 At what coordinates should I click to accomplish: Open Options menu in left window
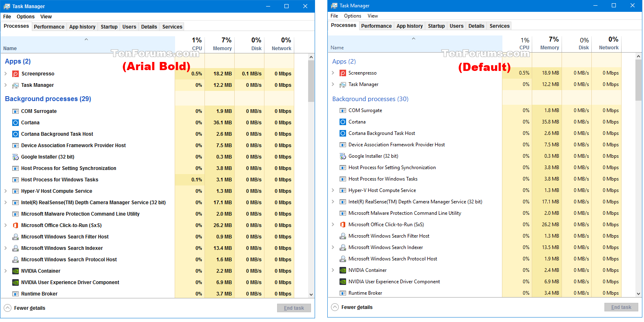pos(26,17)
